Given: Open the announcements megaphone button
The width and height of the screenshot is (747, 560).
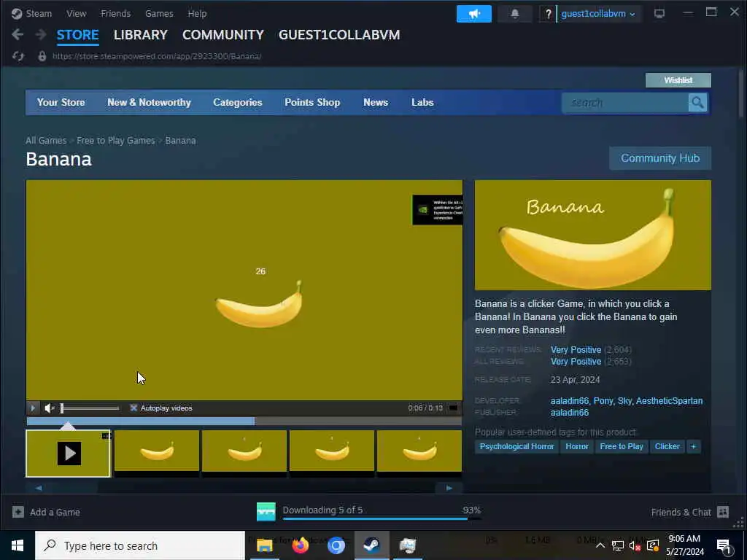Looking at the screenshot, I should [x=473, y=14].
